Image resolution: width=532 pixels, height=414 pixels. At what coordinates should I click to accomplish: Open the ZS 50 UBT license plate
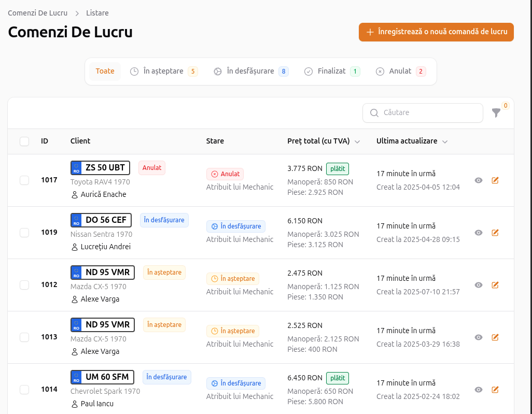[x=101, y=168]
